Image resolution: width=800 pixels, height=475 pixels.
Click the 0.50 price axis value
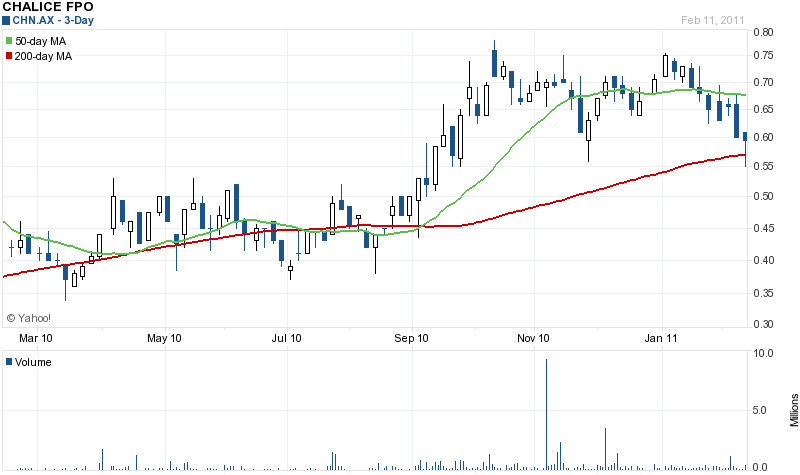(x=763, y=196)
